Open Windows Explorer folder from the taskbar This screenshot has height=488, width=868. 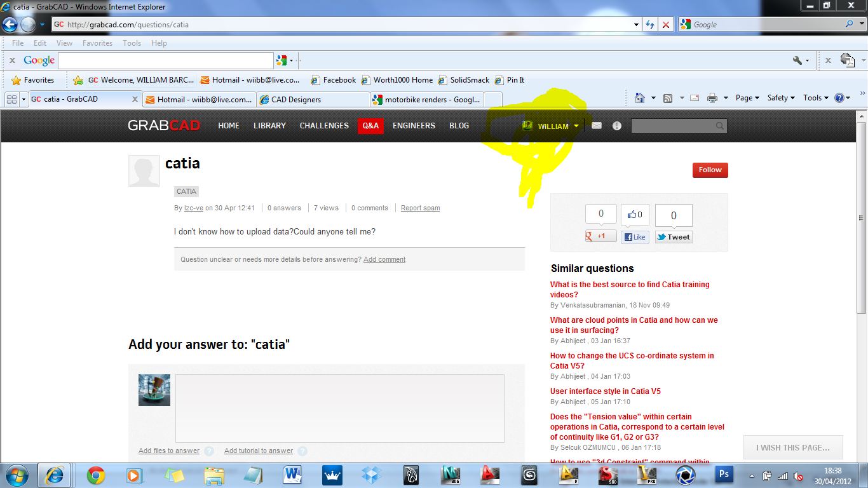pos(214,475)
